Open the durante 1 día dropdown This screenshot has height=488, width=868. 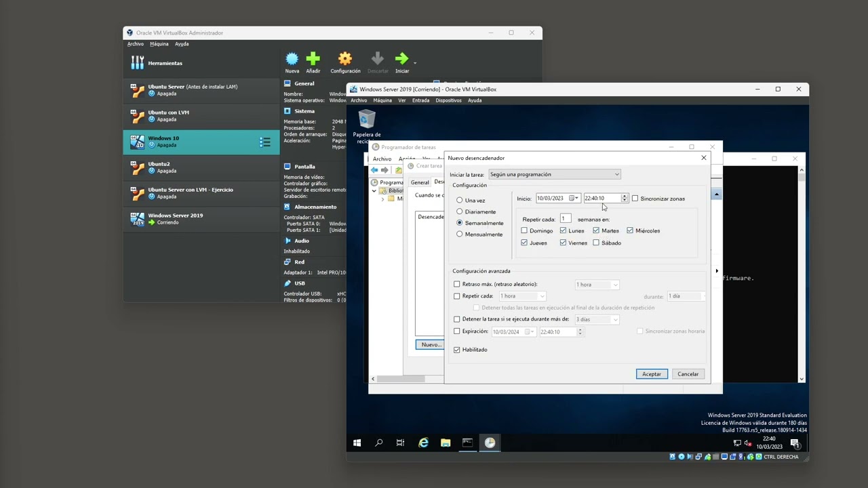click(686, 296)
